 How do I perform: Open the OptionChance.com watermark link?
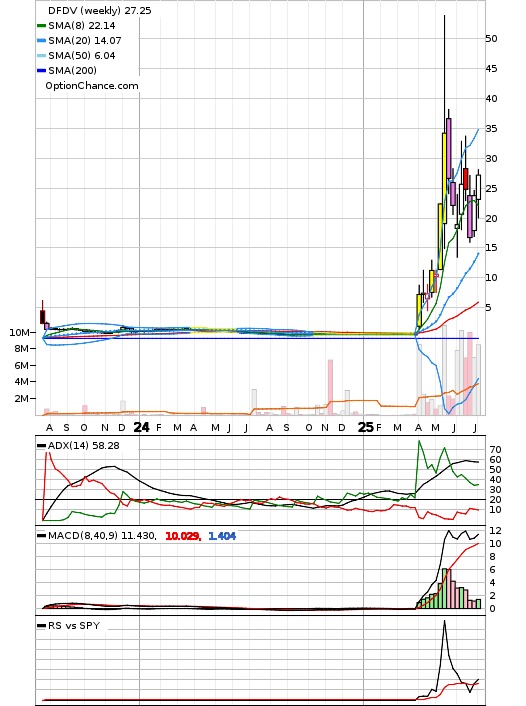[92, 86]
